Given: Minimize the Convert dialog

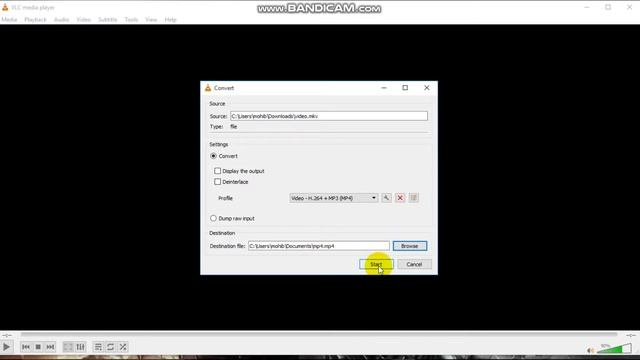Looking at the screenshot, I should (x=384, y=88).
